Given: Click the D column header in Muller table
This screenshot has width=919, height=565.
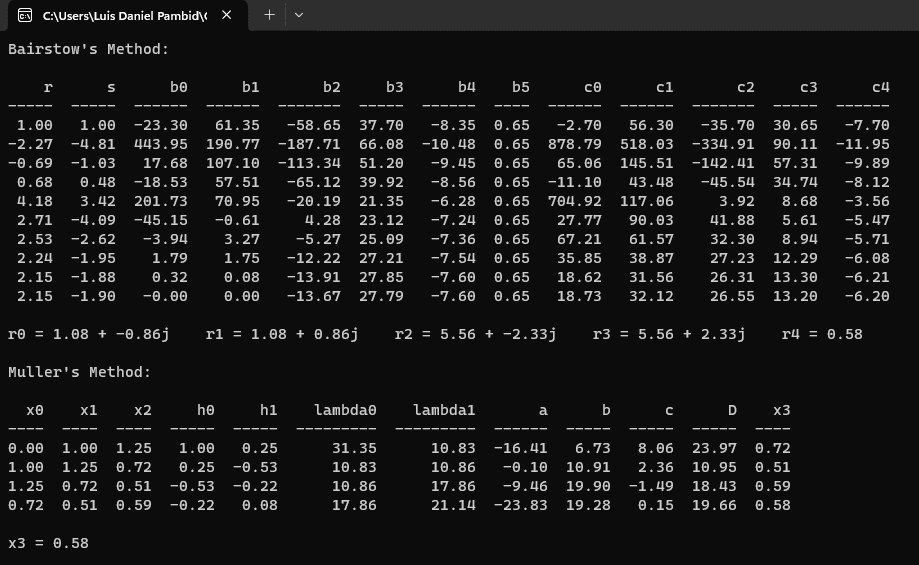Looking at the screenshot, I should [732, 410].
